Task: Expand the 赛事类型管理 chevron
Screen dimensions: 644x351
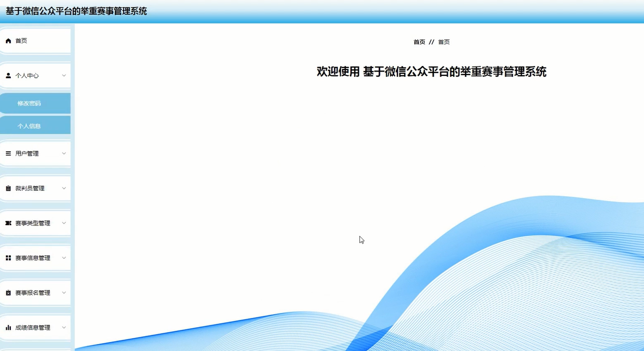Action: tap(64, 223)
